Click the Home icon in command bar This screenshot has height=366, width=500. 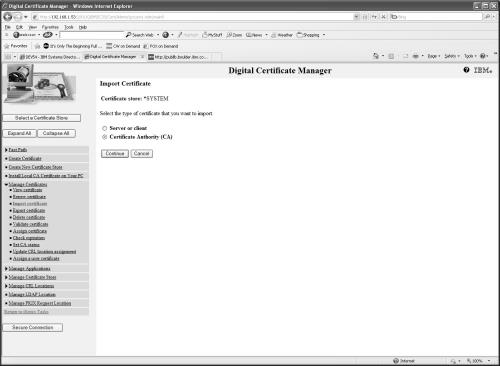click(376, 56)
